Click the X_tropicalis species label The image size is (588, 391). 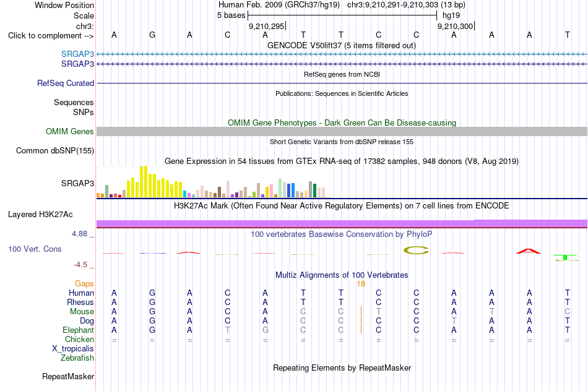(x=73, y=349)
